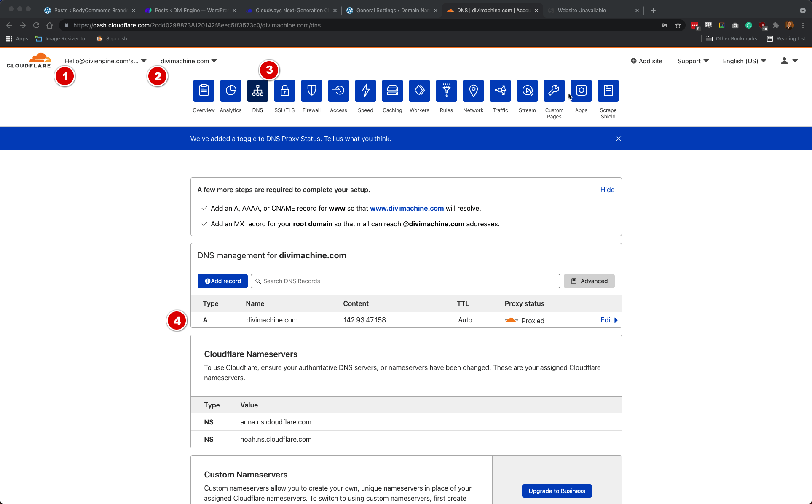Switch to Cloudways Next-Generation tab
Screen dimensions: 812x504
[292, 11]
